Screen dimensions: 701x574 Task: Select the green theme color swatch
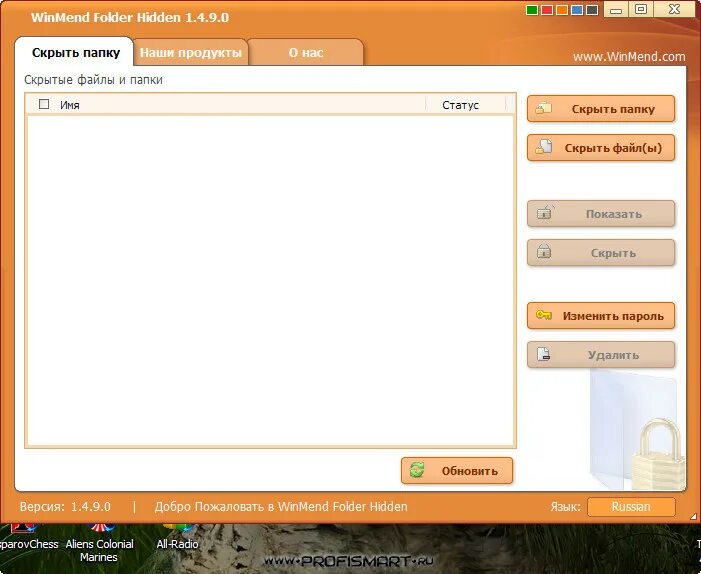(532, 10)
